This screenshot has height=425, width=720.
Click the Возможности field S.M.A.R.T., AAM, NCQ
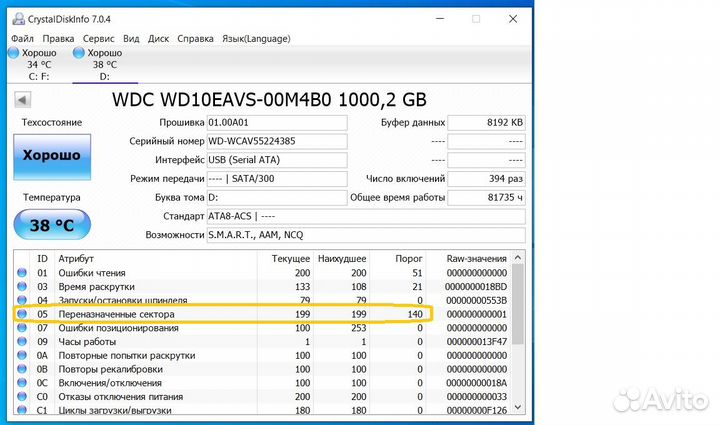(x=366, y=235)
